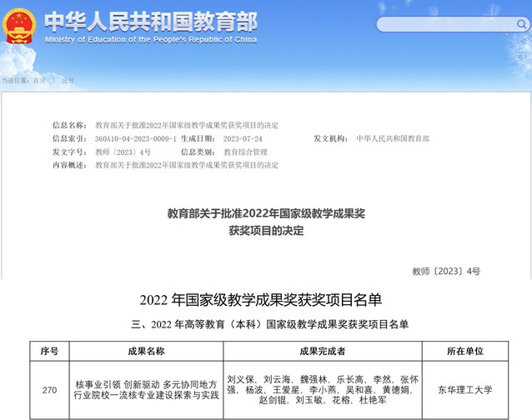Select the date 2023-07-24
This screenshot has height=420, width=532.
243,138
